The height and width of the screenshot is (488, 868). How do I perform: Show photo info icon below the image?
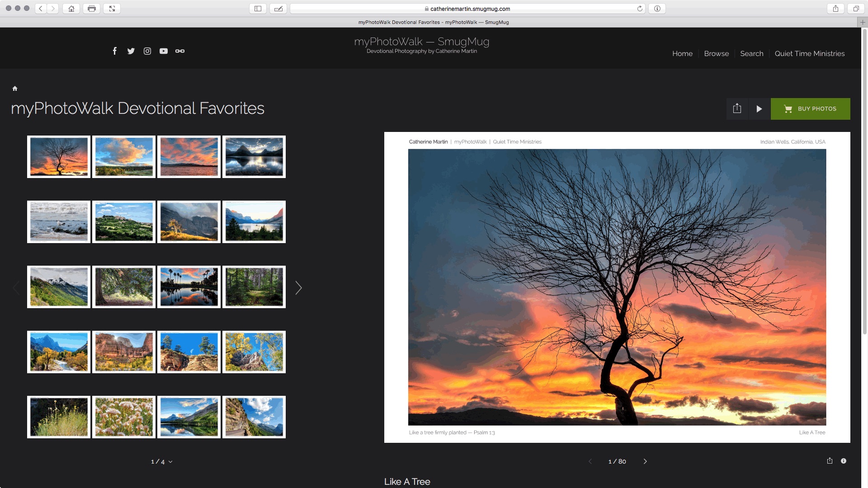(844, 461)
